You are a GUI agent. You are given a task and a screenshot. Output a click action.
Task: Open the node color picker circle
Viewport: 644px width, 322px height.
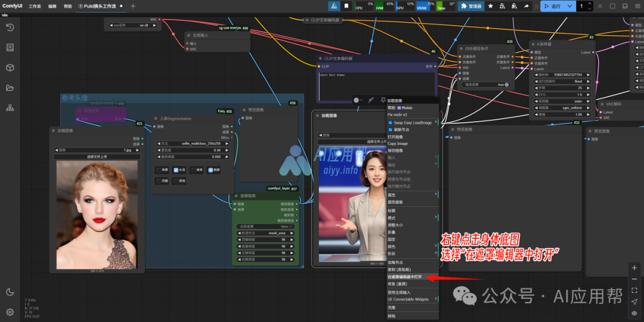tap(358, 100)
